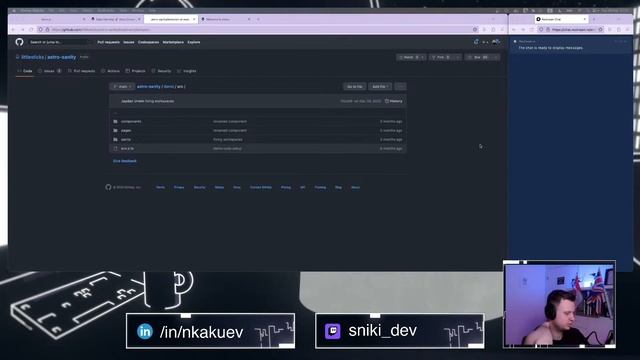Open the Docs footer link
Screen dimensions: 640x360
pyautogui.click(x=237, y=187)
